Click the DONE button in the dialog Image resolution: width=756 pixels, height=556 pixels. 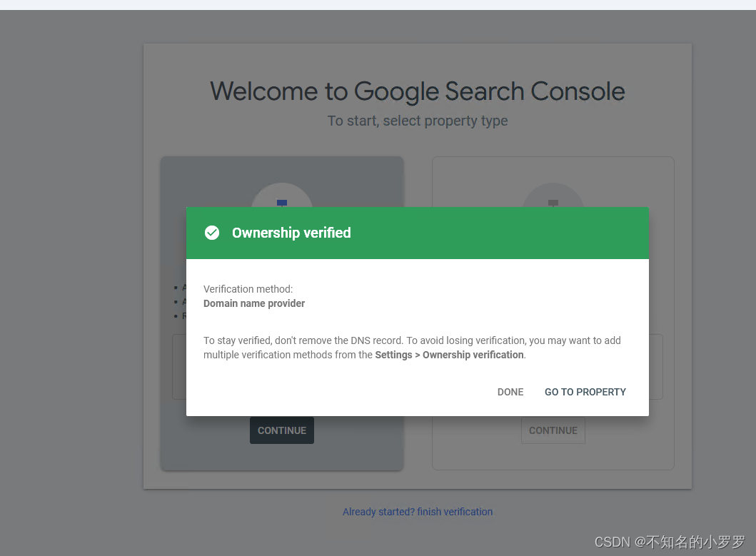(510, 392)
